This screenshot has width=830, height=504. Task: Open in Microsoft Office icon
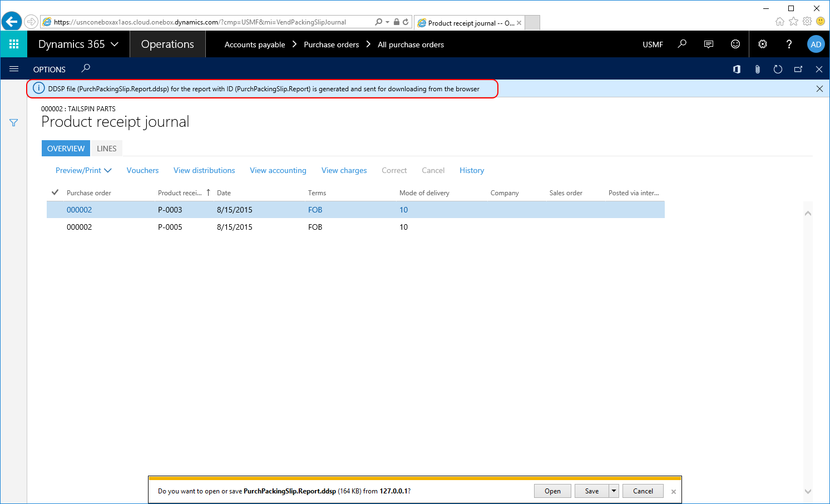click(737, 69)
